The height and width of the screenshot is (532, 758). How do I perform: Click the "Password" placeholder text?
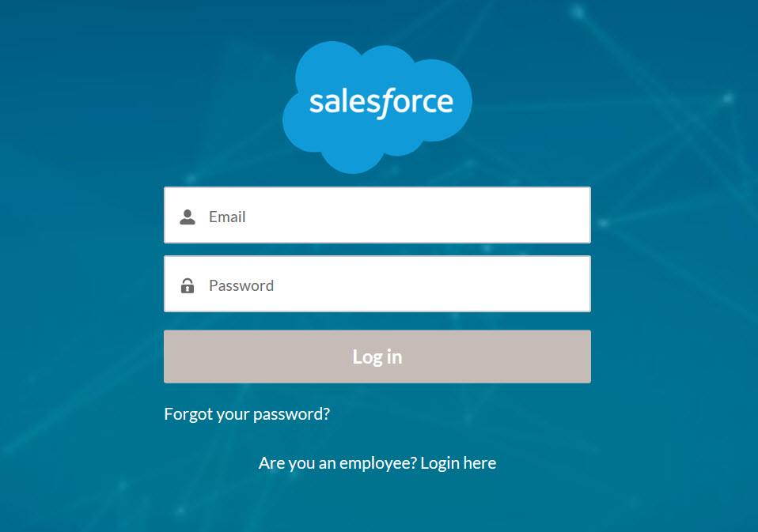[241, 285]
